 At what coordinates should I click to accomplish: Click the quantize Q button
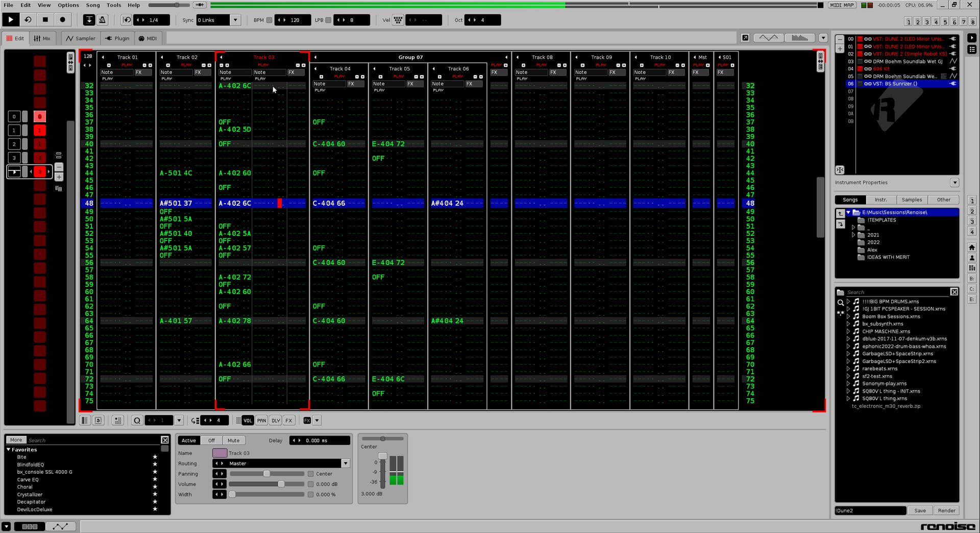coord(137,420)
